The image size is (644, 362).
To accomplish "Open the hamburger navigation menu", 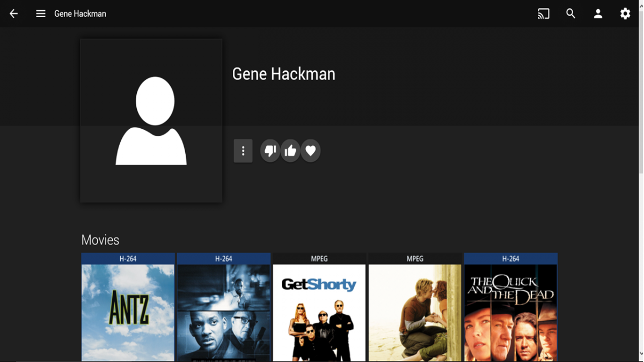I will pos(41,14).
